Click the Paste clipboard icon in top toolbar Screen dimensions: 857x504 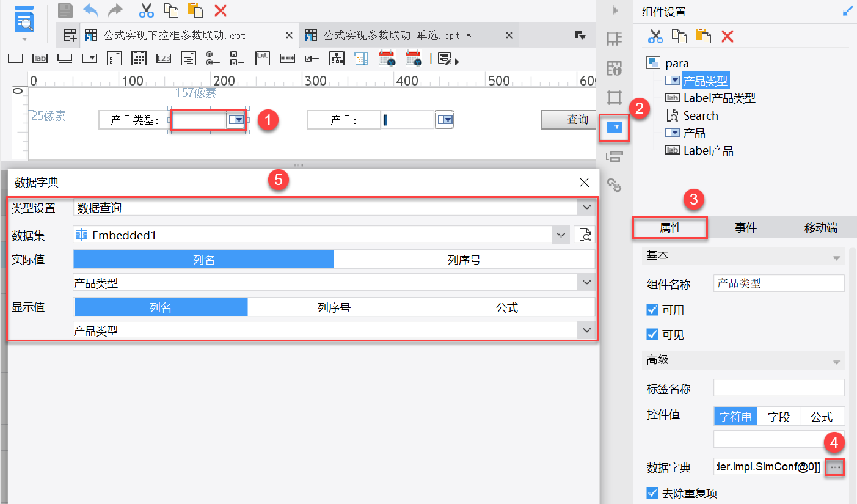[x=195, y=10]
